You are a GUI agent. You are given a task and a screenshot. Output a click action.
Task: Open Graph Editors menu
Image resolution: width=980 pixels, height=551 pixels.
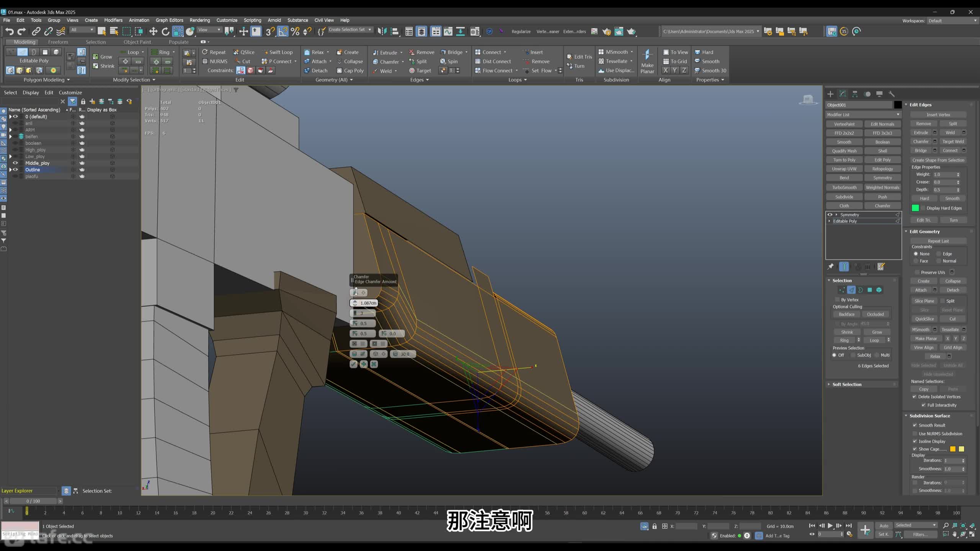(169, 20)
